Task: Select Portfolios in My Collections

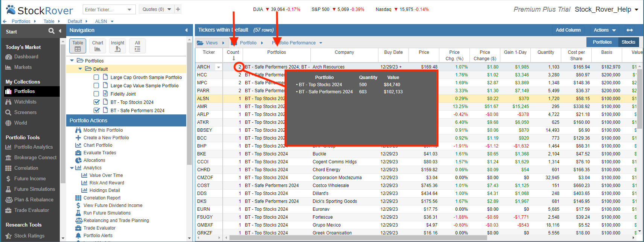Action: click(32, 91)
